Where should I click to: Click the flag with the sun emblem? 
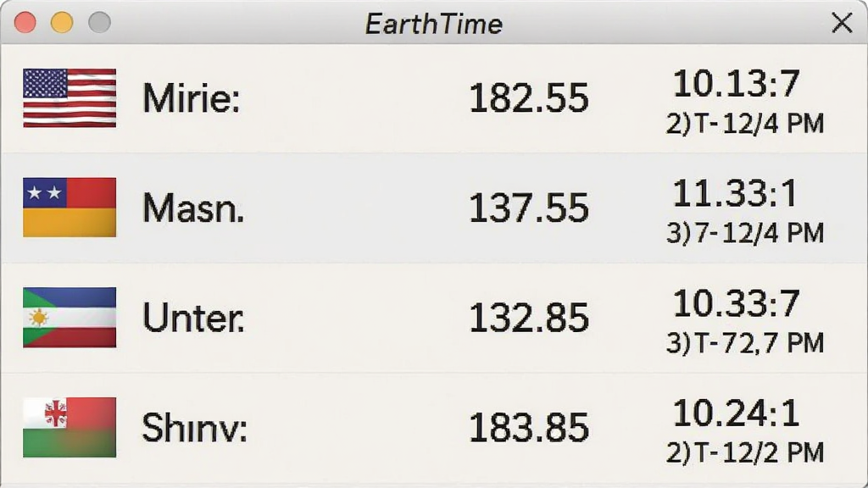click(x=70, y=317)
